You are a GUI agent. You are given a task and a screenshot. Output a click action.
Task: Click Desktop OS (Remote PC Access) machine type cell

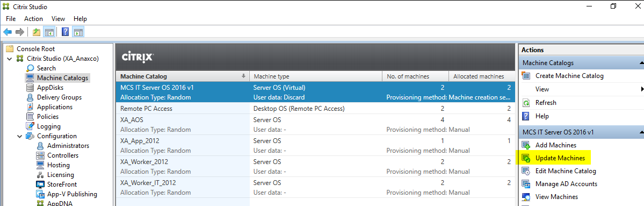tap(299, 109)
